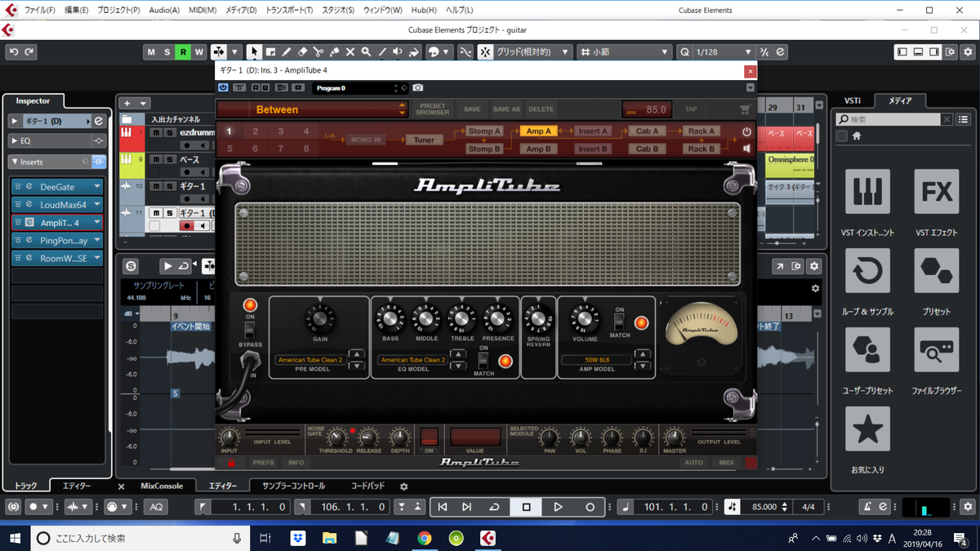Viewport: 980px width, 551px height.
Task: Select the Mute X tool
Action: click(x=350, y=51)
